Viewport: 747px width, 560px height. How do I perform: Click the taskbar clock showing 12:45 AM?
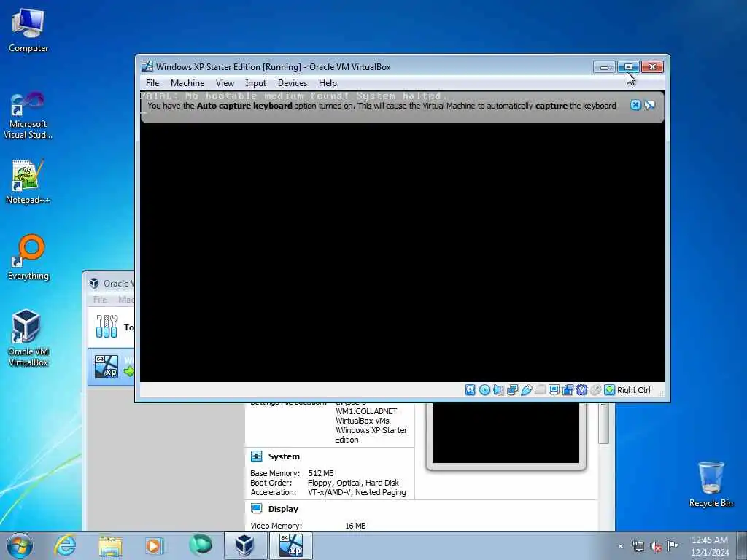[x=709, y=545]
